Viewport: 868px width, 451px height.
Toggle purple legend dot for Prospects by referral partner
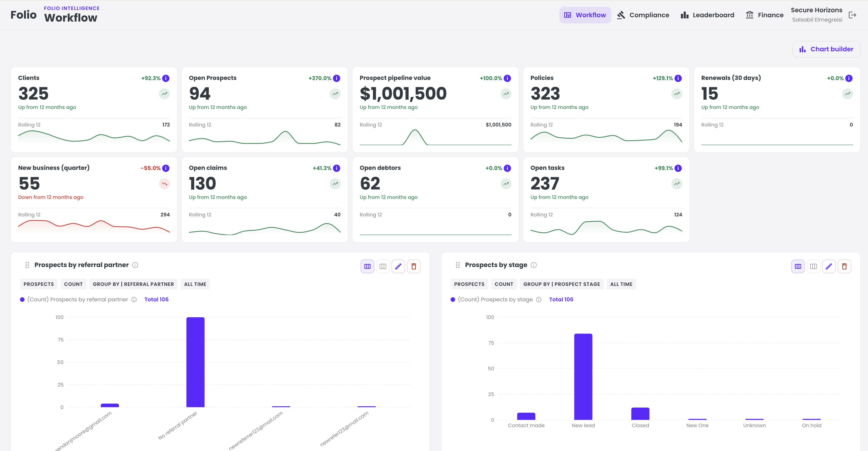click(x=22, y=300)
